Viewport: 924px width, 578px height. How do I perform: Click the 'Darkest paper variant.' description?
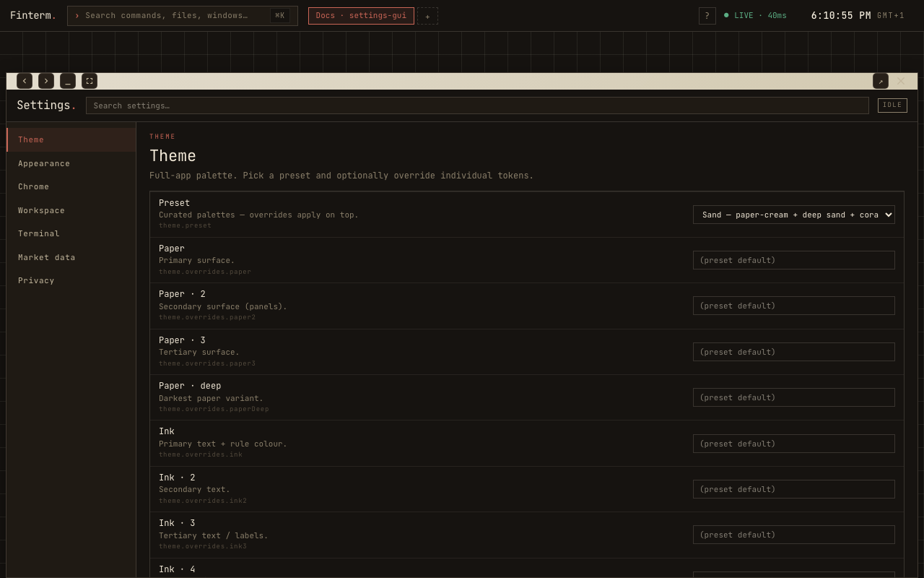pyautogui.click(x=212, y=398)
